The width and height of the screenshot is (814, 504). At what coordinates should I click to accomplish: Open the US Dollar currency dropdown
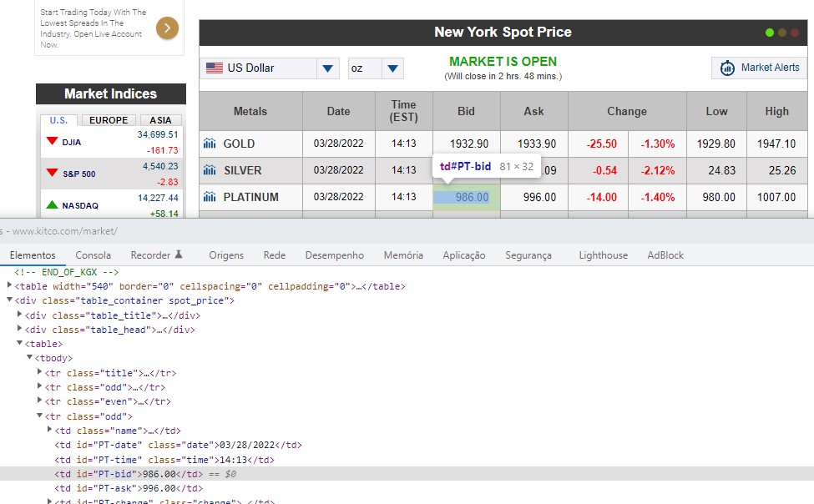pyautogui.click(x=328, y=68)
